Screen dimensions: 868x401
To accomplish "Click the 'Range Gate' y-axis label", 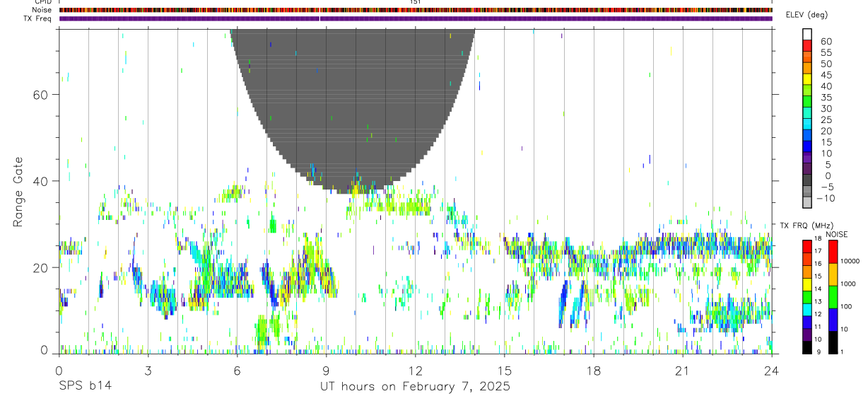I will click(x=18, y=192).
